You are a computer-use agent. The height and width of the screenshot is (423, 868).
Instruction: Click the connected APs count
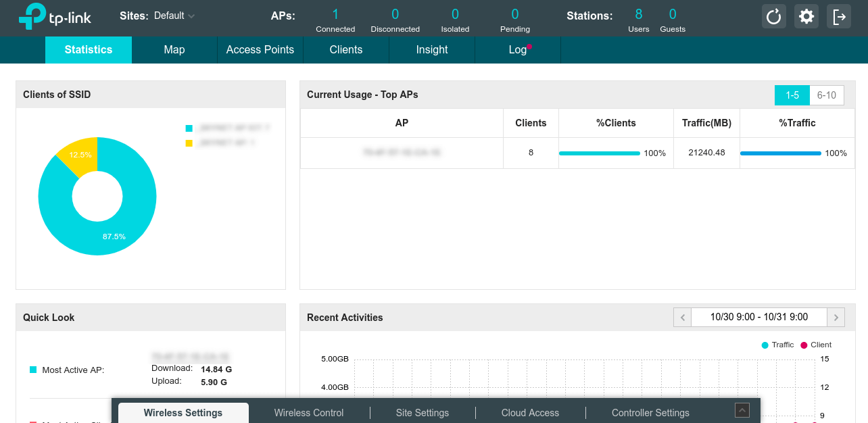click(x=335, y=14)
